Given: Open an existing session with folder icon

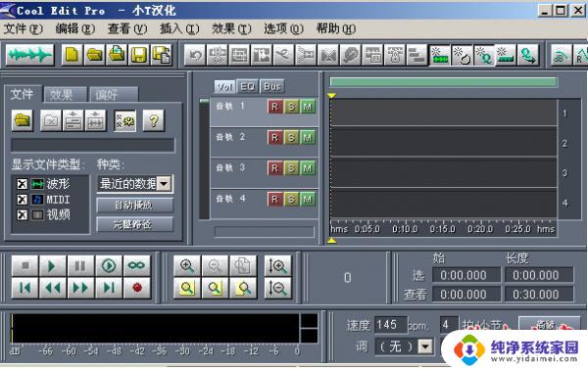Looking at the screenshot, I should 94,56.
